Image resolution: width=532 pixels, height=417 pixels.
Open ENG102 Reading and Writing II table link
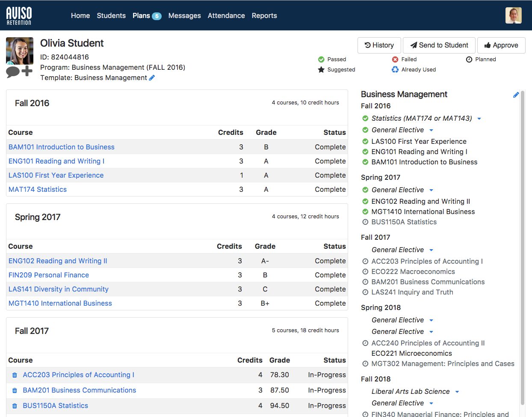58,261
